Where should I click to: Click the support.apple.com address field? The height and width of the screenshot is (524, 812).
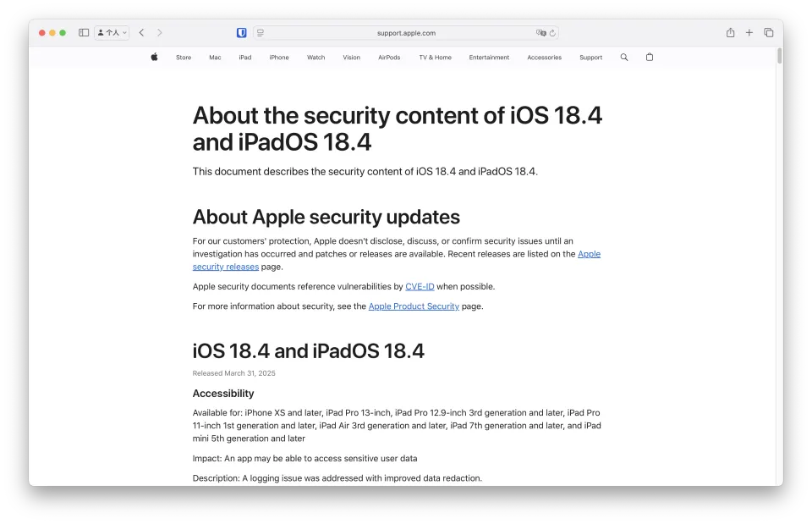pyautogui.click(x=406, y=33)
